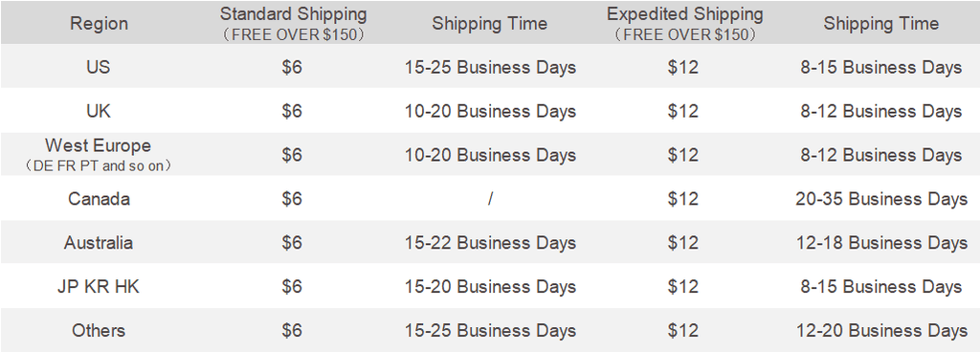Click the US $12 expedited shipping price

click(x=683, y=67)
